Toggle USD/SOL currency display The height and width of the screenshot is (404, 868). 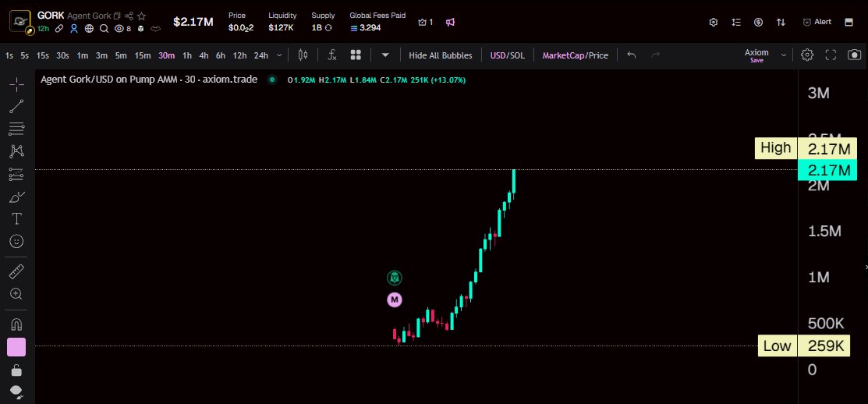tap(507, 55)
